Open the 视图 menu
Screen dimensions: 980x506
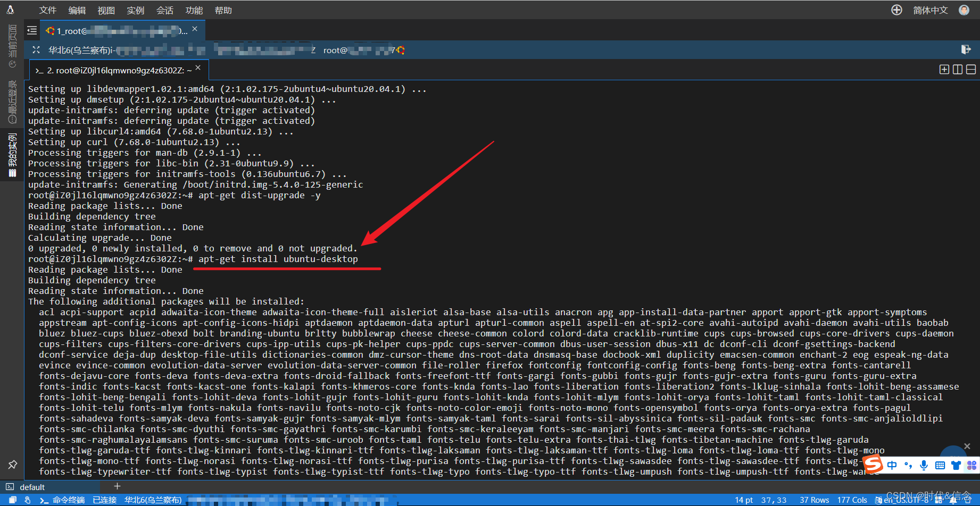(106, 10)
